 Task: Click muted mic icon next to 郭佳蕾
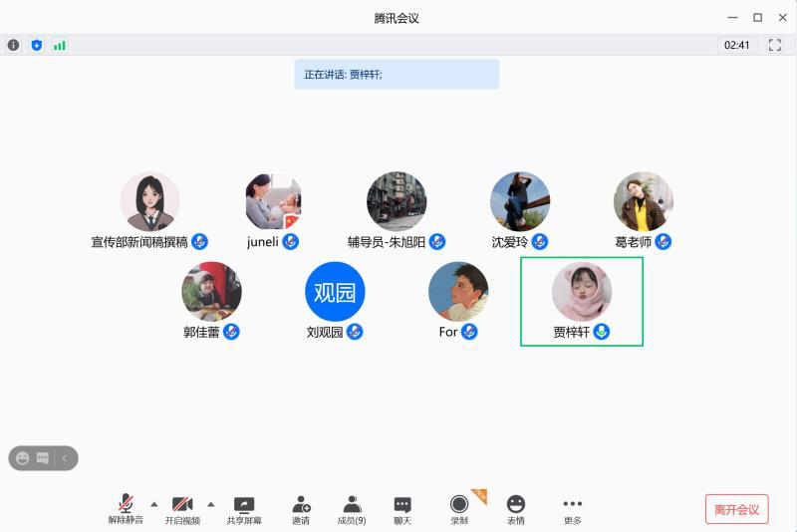(x=231, y=332)
